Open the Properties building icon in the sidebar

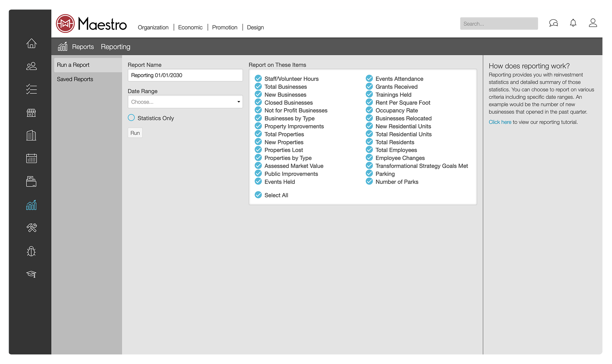(31, 135)
